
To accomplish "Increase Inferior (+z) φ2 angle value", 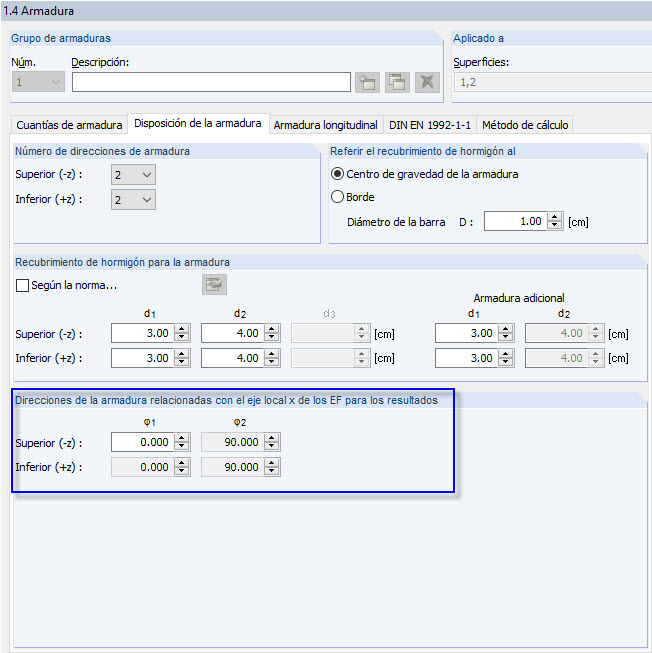I will pos(271,463).
